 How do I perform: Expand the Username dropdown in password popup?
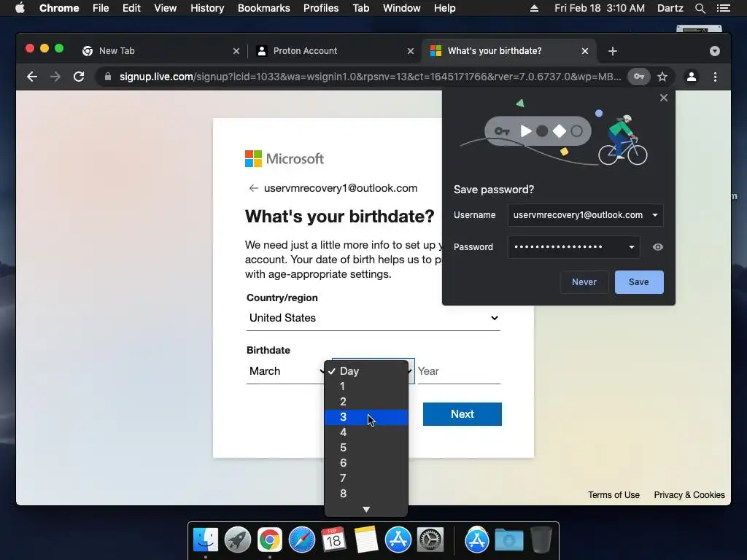(x=655, y=215)
